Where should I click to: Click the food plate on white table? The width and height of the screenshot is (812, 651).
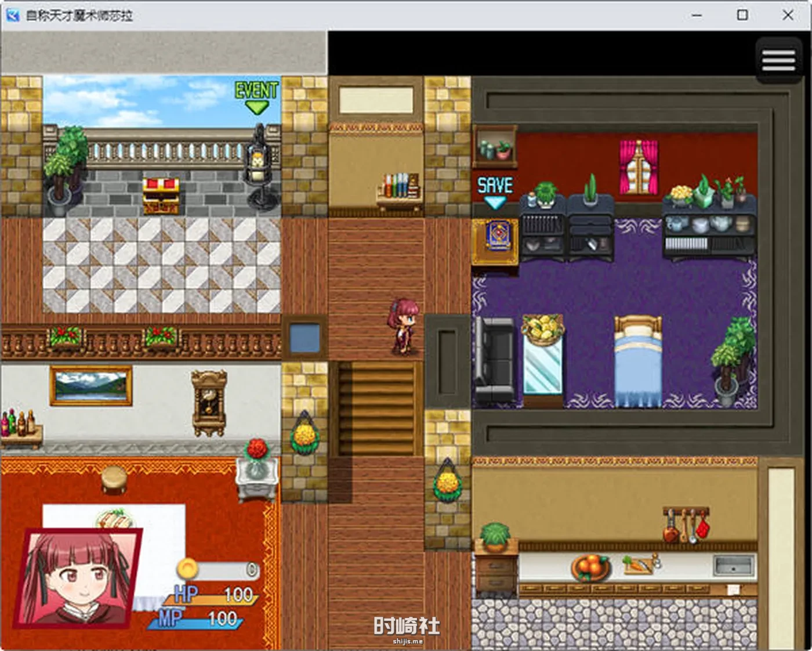tap(115, 518)
